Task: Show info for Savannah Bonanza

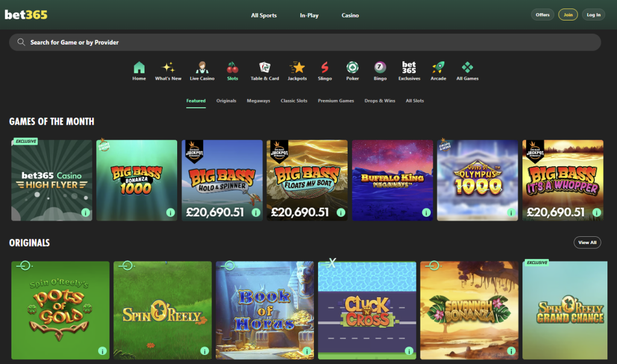Action: (x=511, y=351)
